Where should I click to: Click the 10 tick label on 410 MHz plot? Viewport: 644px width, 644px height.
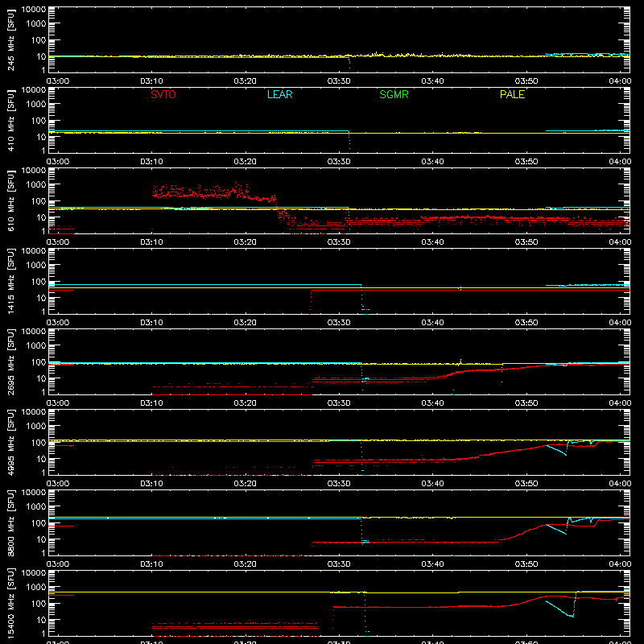[x=41, y=137]
